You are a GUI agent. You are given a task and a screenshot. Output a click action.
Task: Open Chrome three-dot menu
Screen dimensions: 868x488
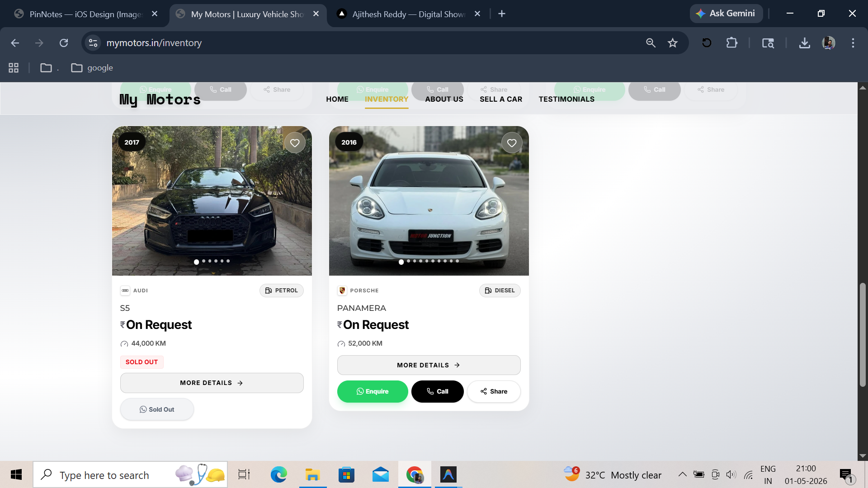pos(853,43)
